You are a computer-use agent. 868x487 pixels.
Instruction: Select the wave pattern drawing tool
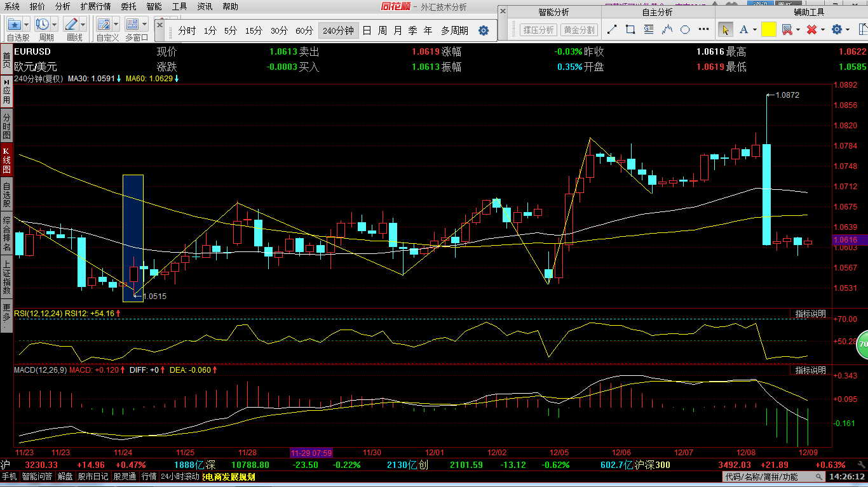point(667,30)
